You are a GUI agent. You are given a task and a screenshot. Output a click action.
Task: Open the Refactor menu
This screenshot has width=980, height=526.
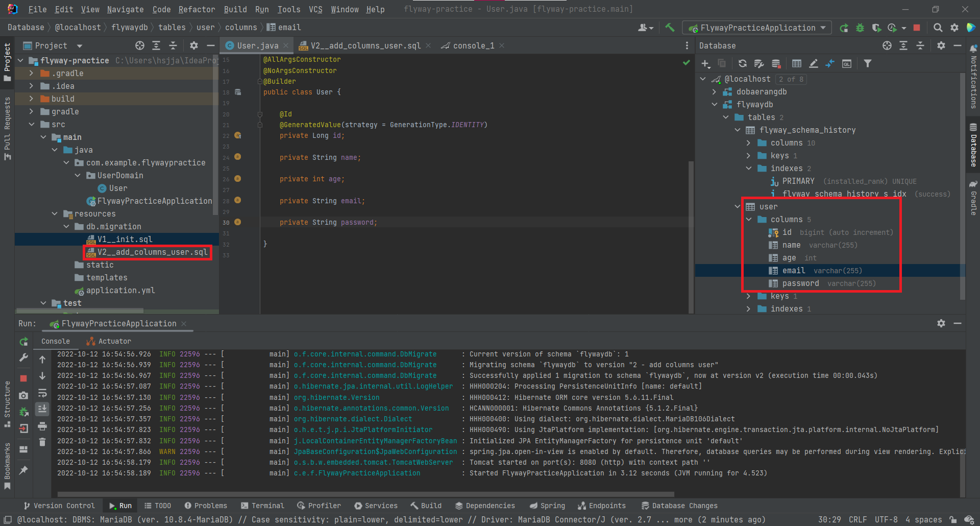197,9
